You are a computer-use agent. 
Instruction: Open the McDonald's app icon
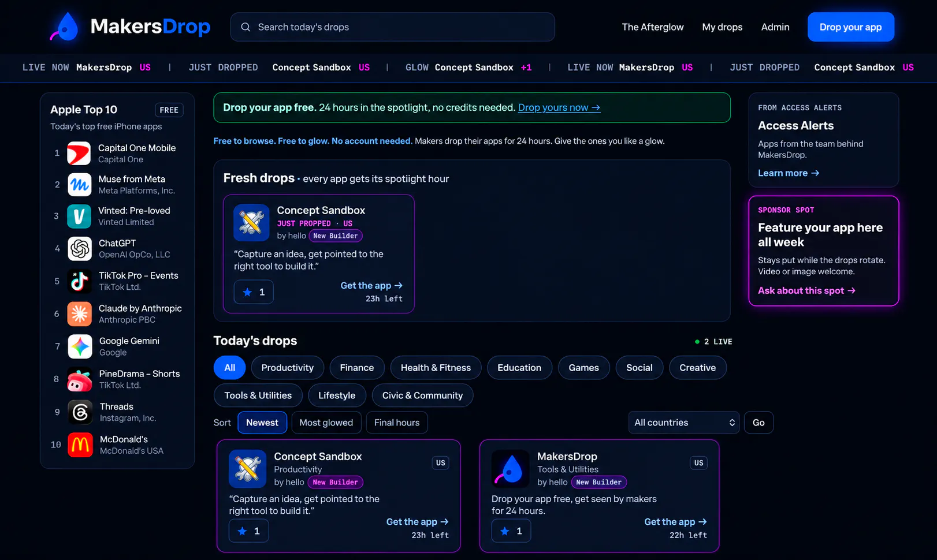point(80,445)
